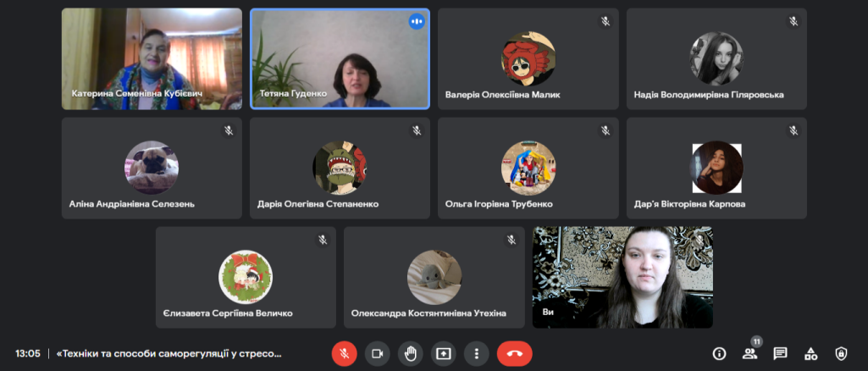Click Ольга Ігорівна Трубенко's avatar
Viewport: 868px width, 371px height.
[x=528, y=168]
